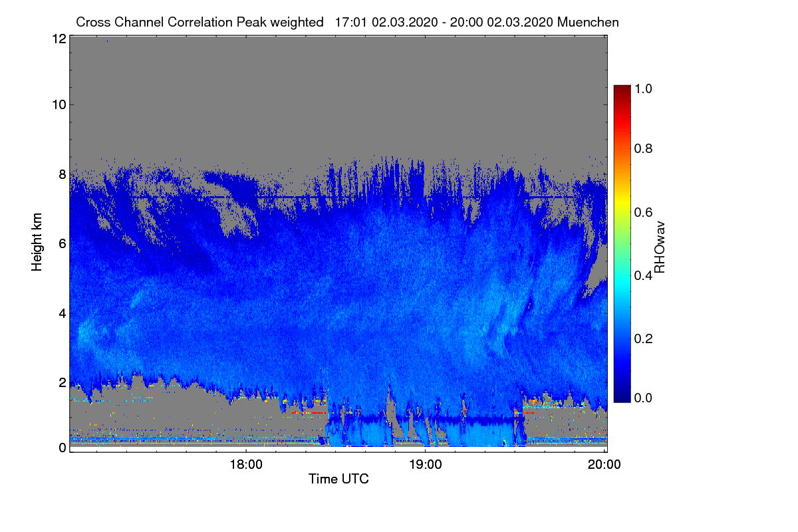Screen dimensions: 798x532
Task: Click the '19:00' time tick label
Action: (425, 465)
